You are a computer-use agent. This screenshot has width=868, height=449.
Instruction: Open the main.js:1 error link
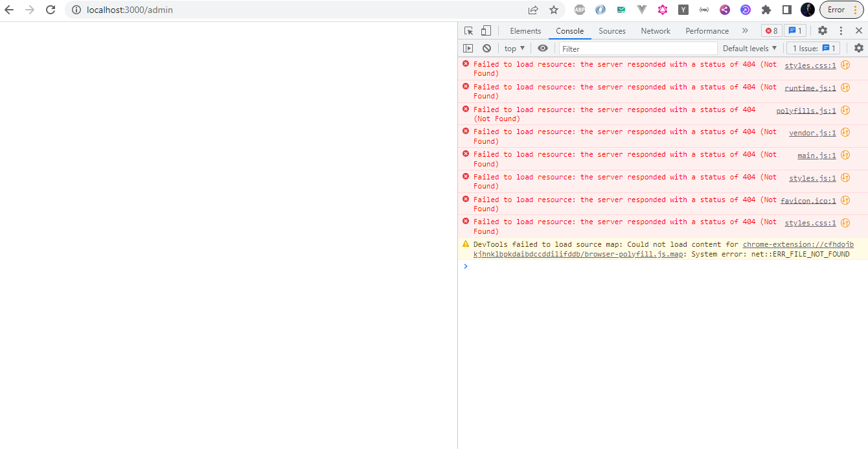pos(816,155)
